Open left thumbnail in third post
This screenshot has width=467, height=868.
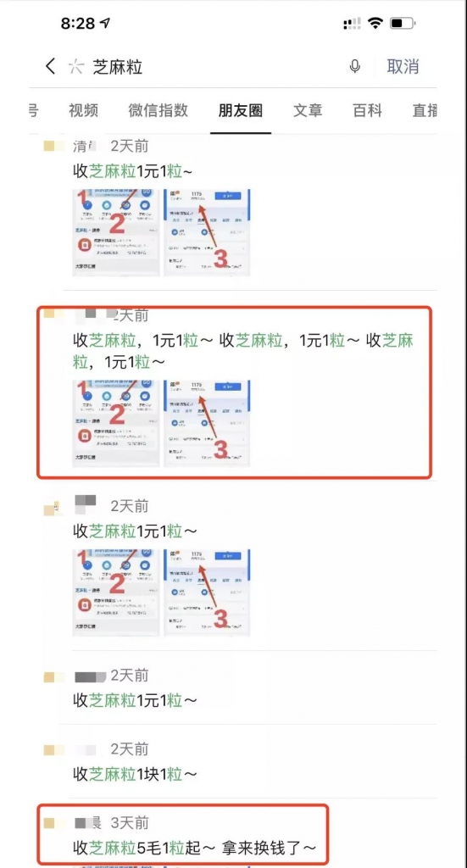pyautogui.click(x=116, y=593)
